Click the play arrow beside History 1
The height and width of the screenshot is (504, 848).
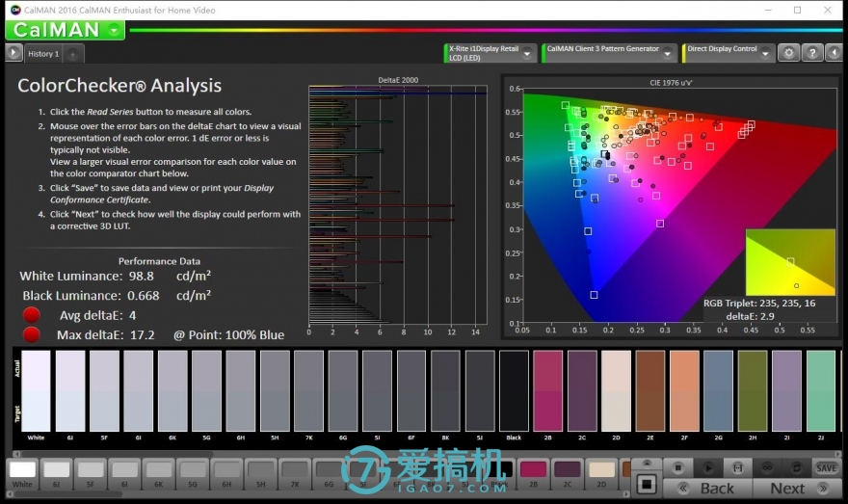point(13,53)
